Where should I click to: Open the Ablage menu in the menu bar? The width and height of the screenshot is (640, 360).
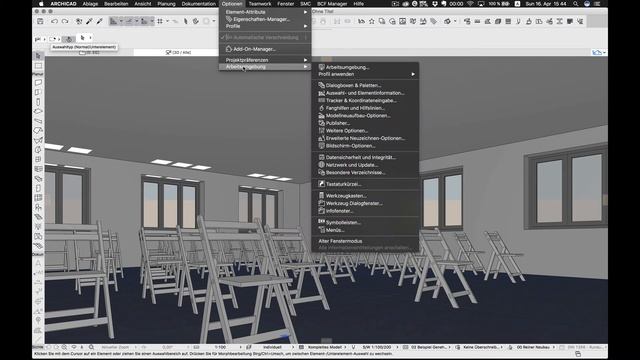coord(90,4)
